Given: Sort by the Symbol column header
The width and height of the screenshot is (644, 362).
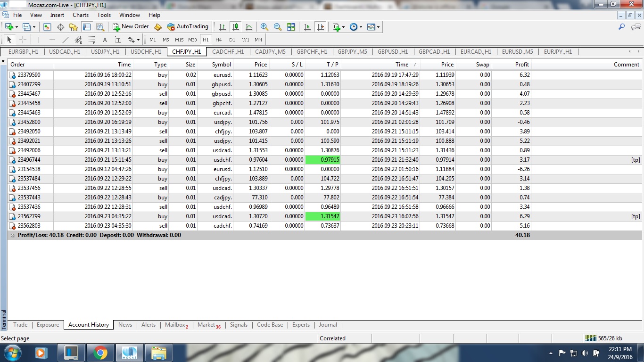Looking at the screenshot, I should pos(215,65).
